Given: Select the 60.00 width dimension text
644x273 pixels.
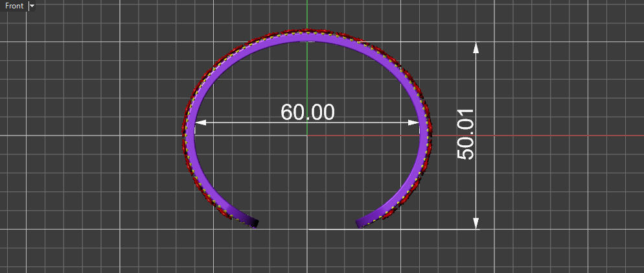Looking at the screenshot, I should click(x=308, y=112).
